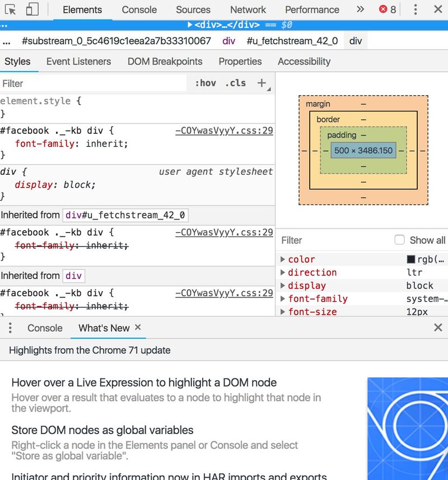Expand the font-family computed property

click(283, 299)
